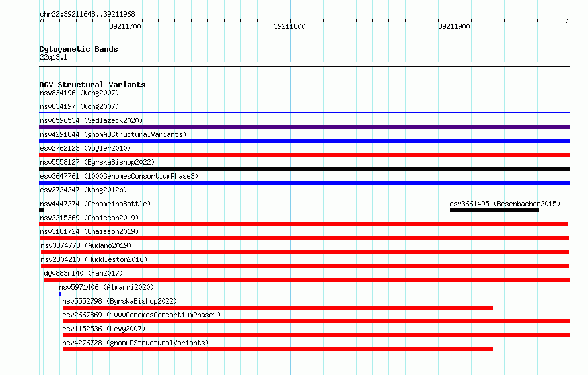Select esv3661495 (Besenbacher2015) label
The image size is (588, 375).
point(505,204)
